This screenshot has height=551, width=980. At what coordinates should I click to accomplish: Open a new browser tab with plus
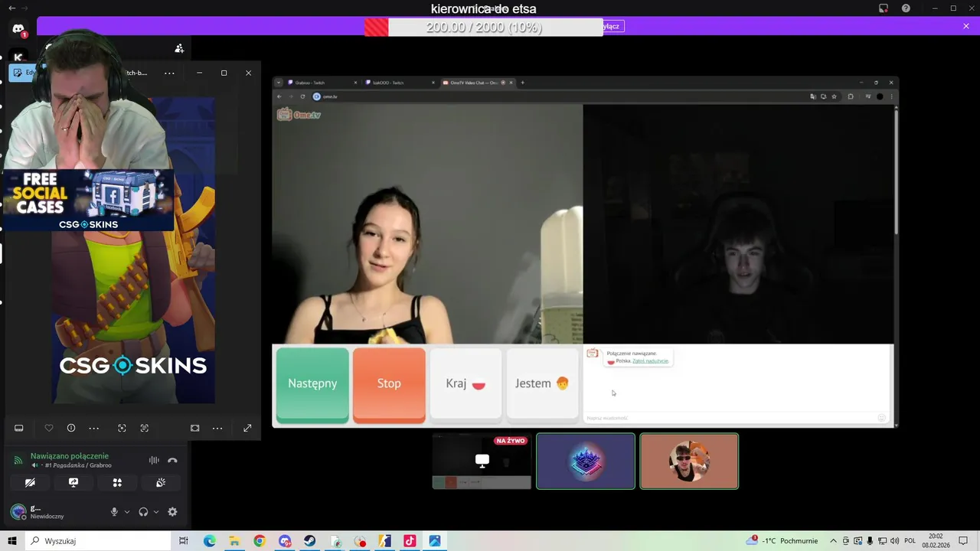pos(523,83)
